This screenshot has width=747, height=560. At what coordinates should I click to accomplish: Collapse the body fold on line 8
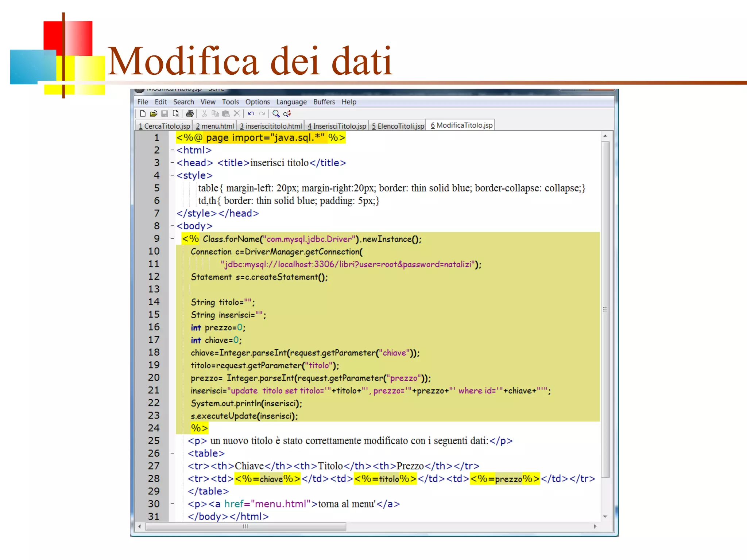pos(172,226)
